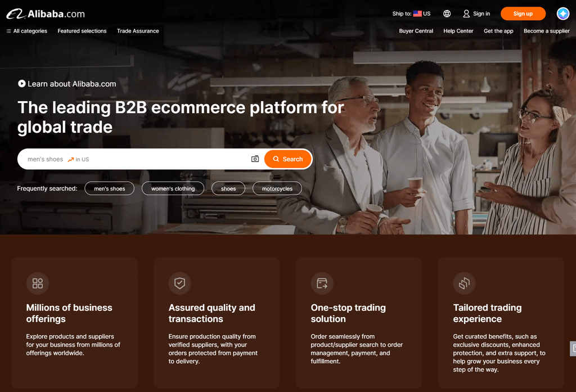
Task: Click the main B2B ecommerce headline
Action: click(x=181, y=117)
